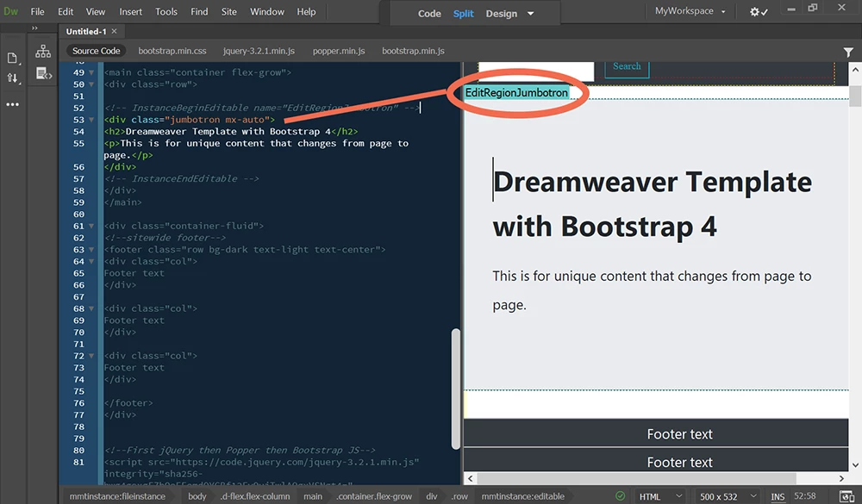The image size is (862, 504).
Task: Switch to bootstrap.min.css related file tab
Action: click(x=172, y=51)
